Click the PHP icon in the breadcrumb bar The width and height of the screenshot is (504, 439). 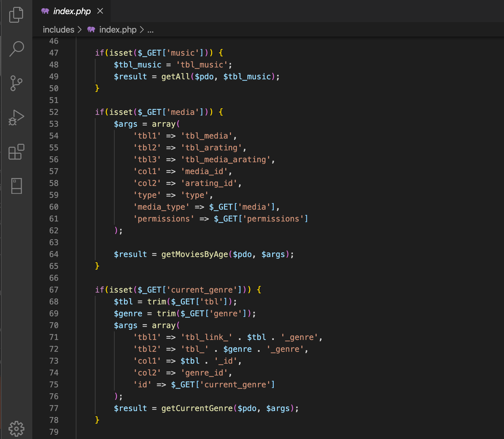click(x=91, y=30)
